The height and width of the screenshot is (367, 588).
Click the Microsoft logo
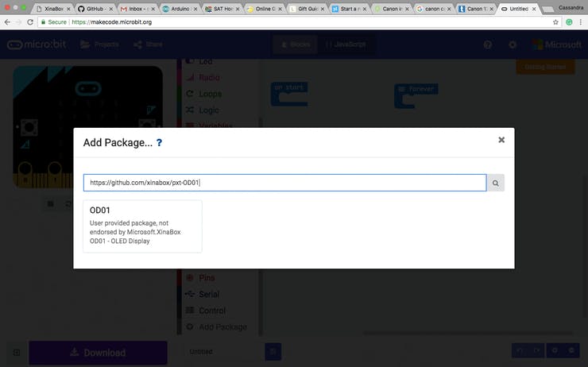coord(557,45)
